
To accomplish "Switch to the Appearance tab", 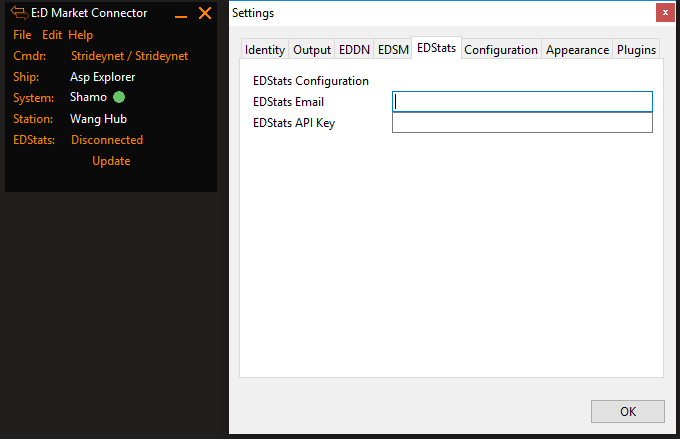I will 577,49.
